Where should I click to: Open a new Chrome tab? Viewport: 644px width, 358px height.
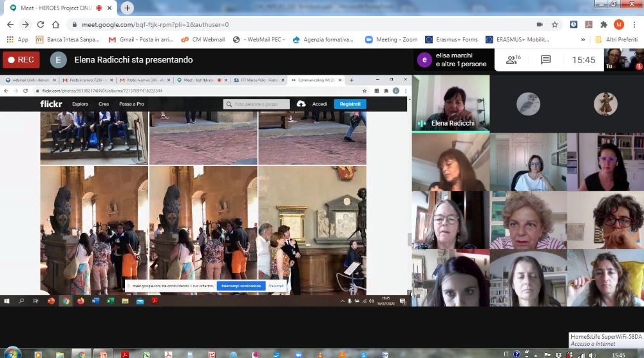click(x=128, y=8)
